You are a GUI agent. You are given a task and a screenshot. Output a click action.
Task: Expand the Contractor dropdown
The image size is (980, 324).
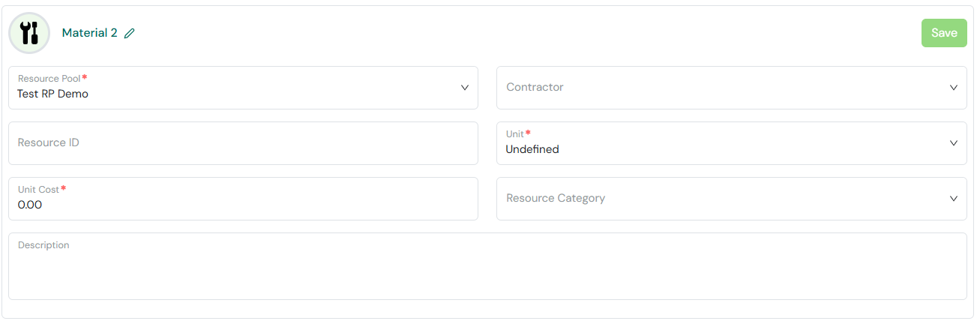point(732,88)
